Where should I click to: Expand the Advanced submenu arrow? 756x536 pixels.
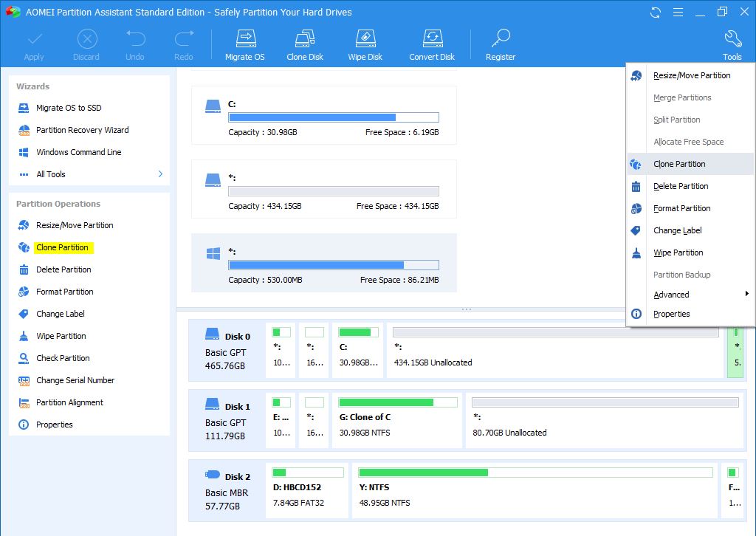(x=746, y=295)
